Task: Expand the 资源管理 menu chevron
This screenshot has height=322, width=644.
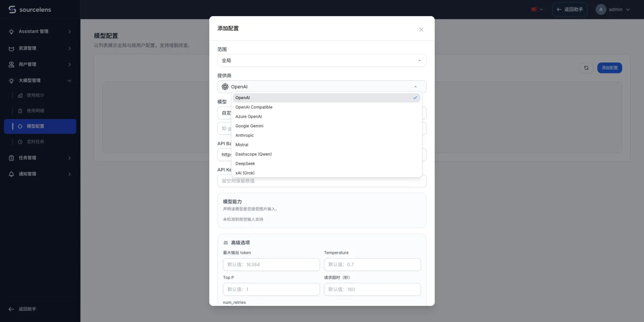Action: (70, 48)
